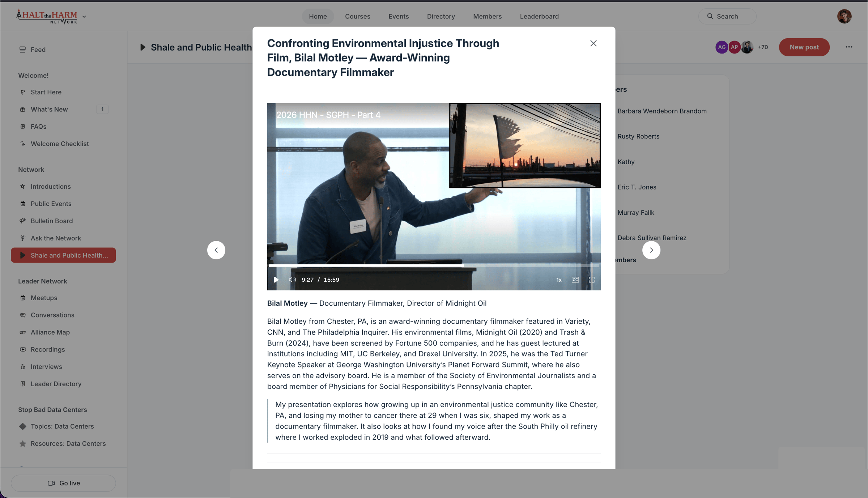Switch to Courses tab
This screenshot has height=498, width=868.
(x=357, y=16)
